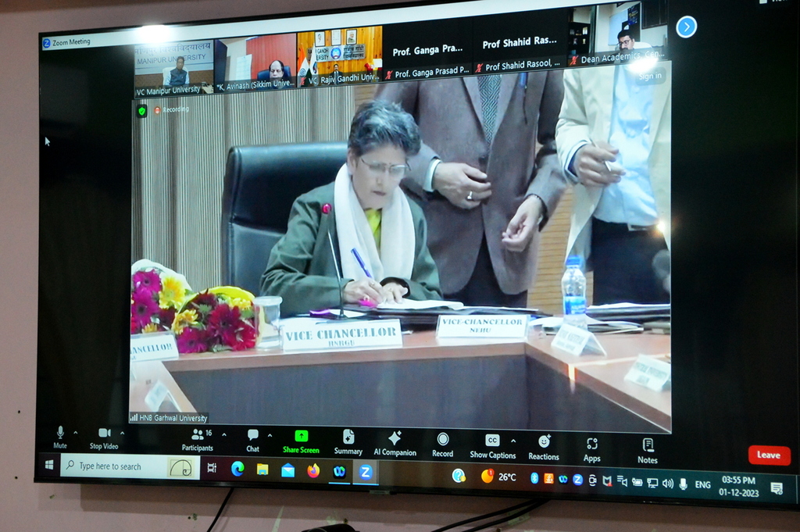Open the Mail app on taskbar
Screen dimensions: 800x532
(287, 470)
